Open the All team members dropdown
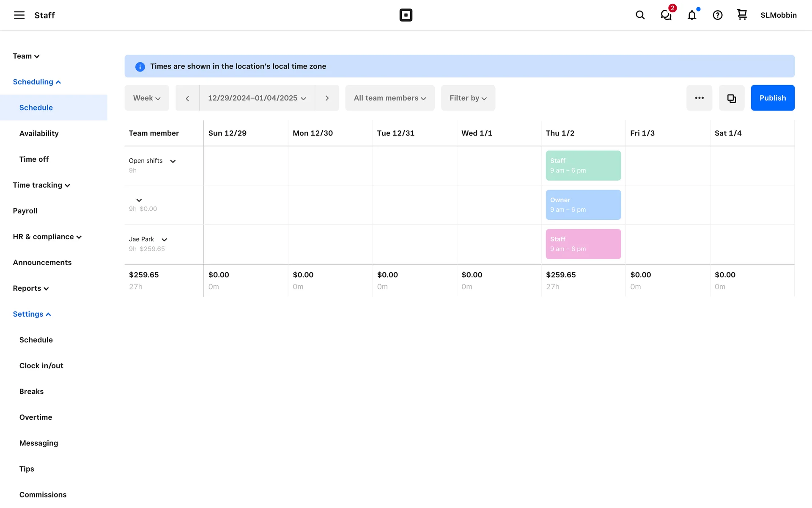Screen dimensions: 812x508 [390, 98]
